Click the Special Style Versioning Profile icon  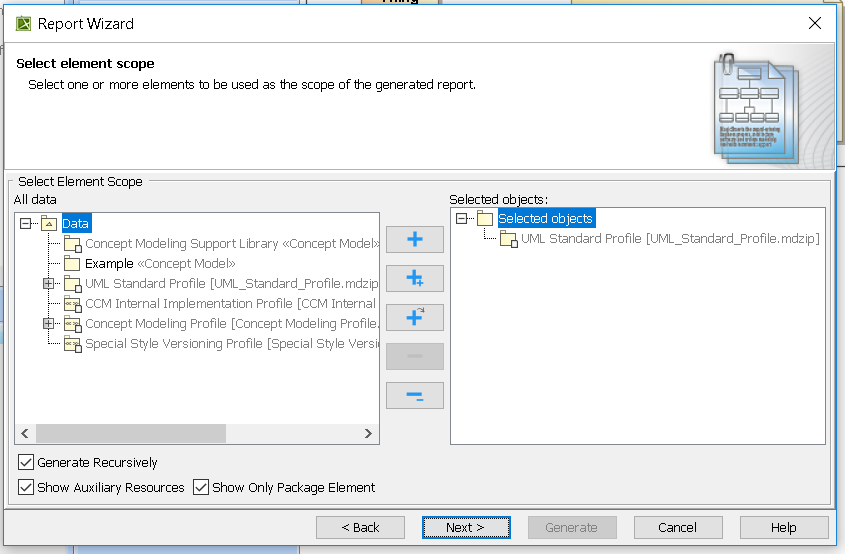point(72,344)
